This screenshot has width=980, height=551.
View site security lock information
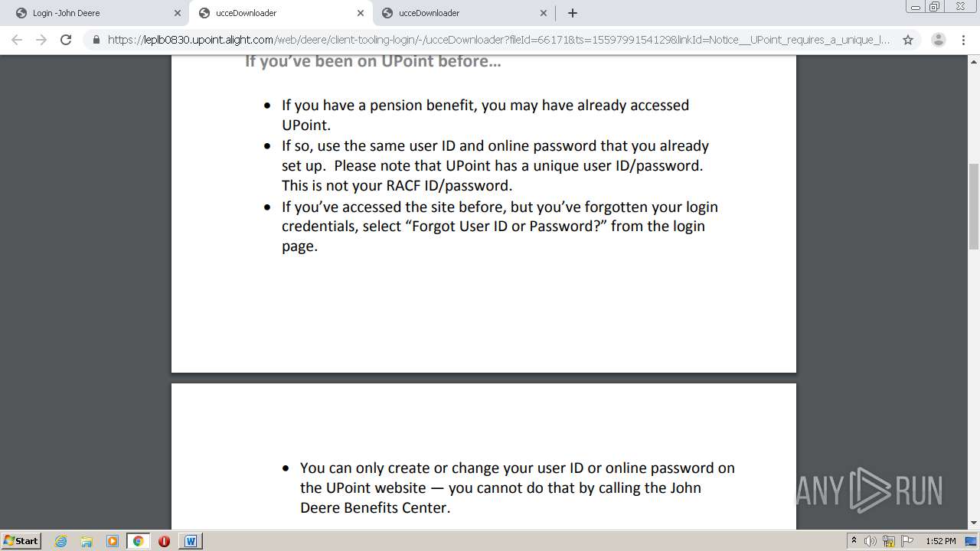[x=96, y=40]
